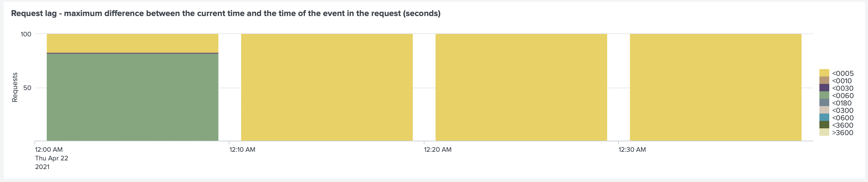The width and height of the screenshot is (868, 182).
Task: Click the <3600 dark green legend swatch
Action: pos(824,125)
